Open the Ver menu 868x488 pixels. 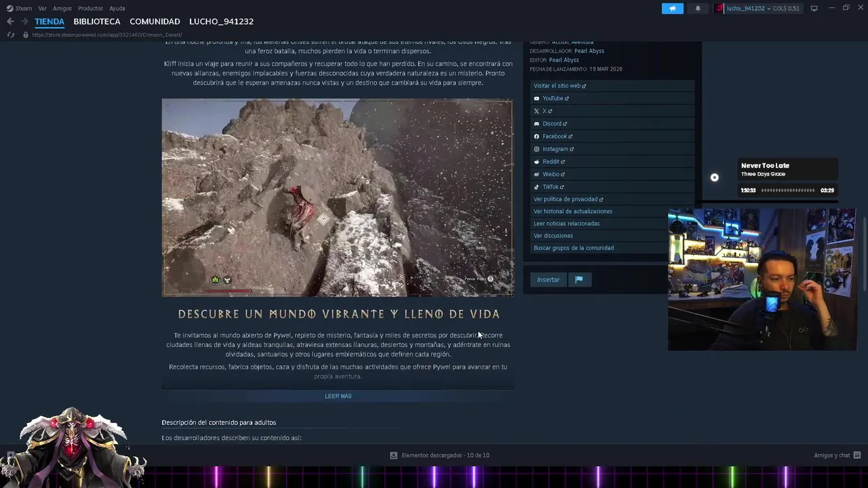(43, 8)
